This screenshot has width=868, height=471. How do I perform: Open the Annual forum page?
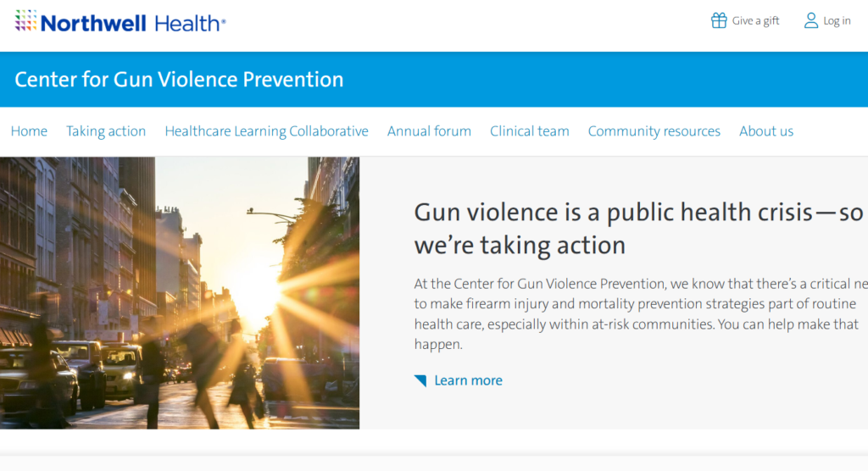(429, 131)
